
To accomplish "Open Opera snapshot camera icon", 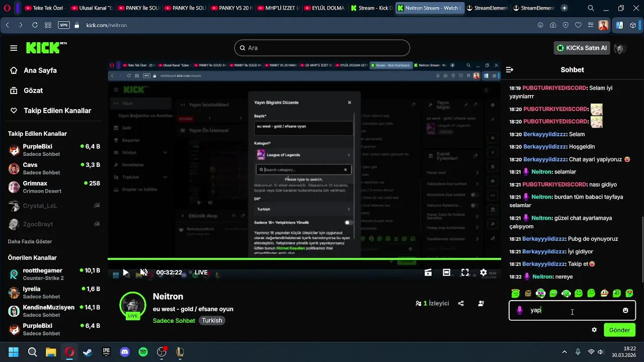I will (553, 25).
